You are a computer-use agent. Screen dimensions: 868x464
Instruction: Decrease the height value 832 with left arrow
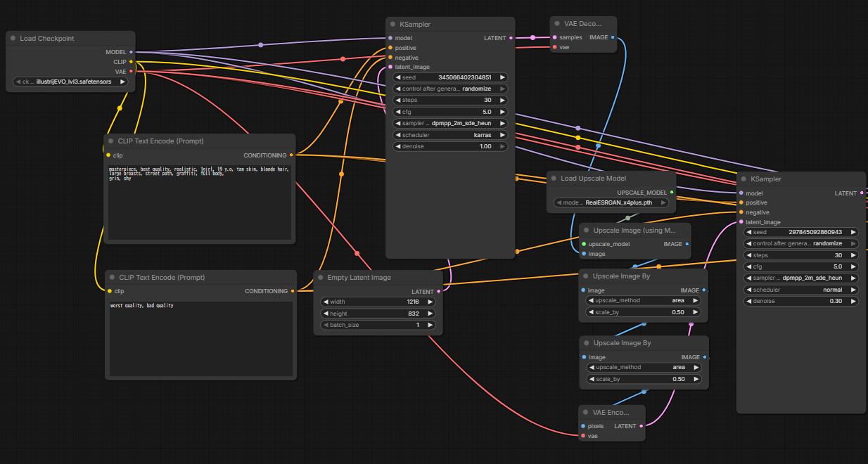(x=326, y=314)
